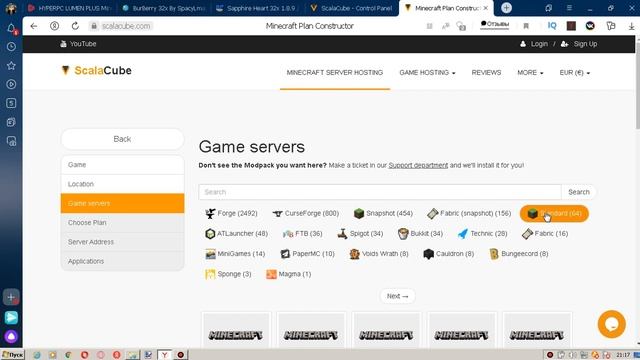Select the Magma (1) category
Screen dimensions: 640x360
[x=289, y=274]
